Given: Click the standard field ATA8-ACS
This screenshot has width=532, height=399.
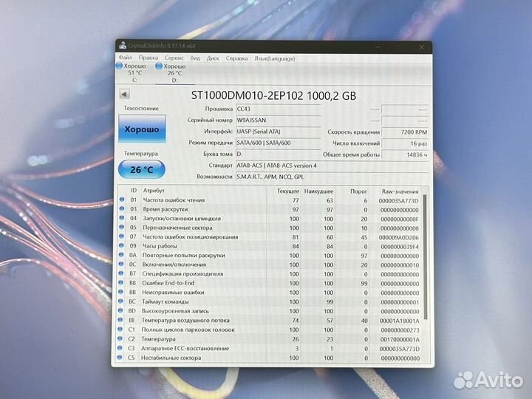Looking at the screenshot, I should click(332, 166).
